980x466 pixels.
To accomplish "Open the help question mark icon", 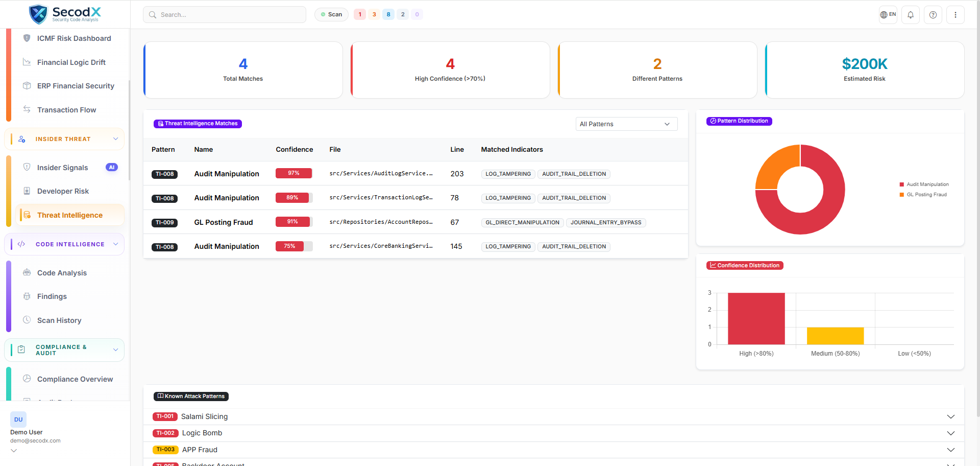I will 933,15.
